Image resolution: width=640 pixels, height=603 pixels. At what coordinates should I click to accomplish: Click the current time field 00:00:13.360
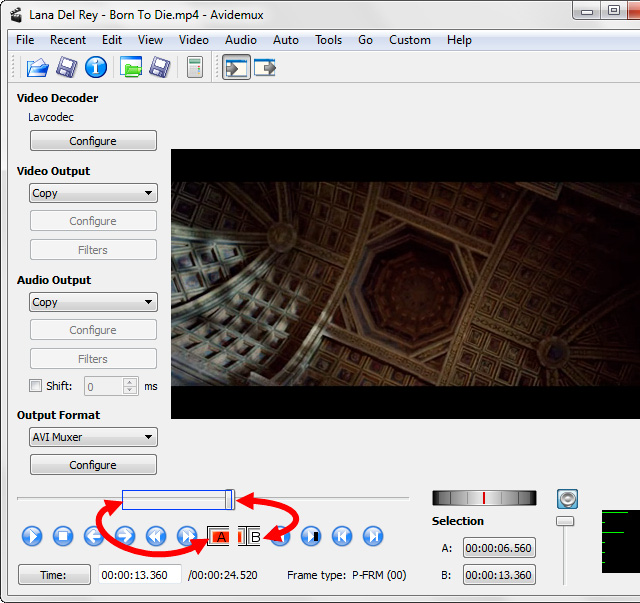tap(140, 575)
